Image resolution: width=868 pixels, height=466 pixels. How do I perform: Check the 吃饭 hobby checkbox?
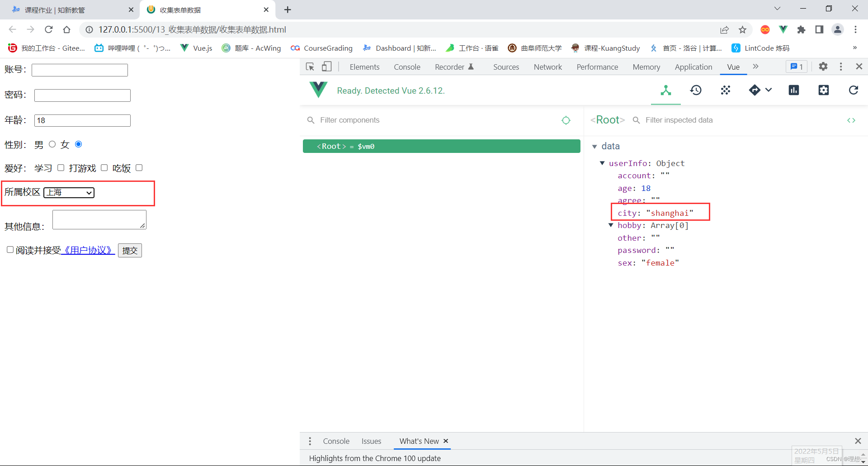(x=139, y=168)
